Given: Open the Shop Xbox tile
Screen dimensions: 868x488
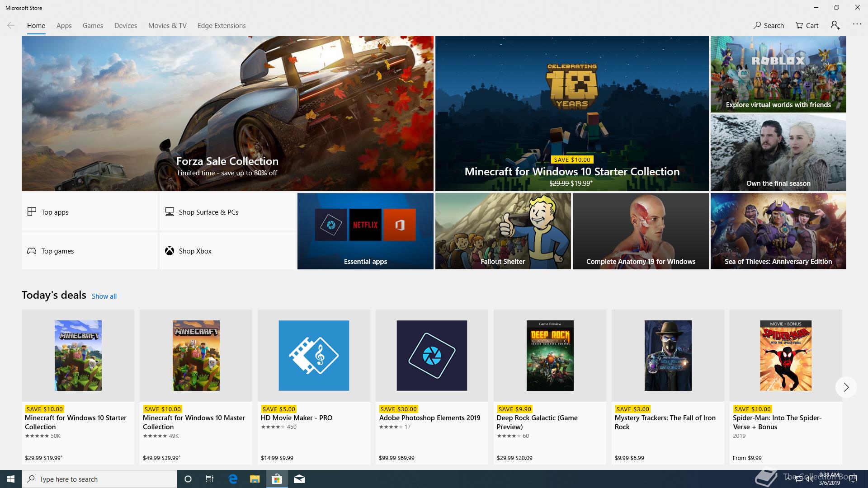Looking at the screenshot, I should pyautogui.click(x=227, y=251).
